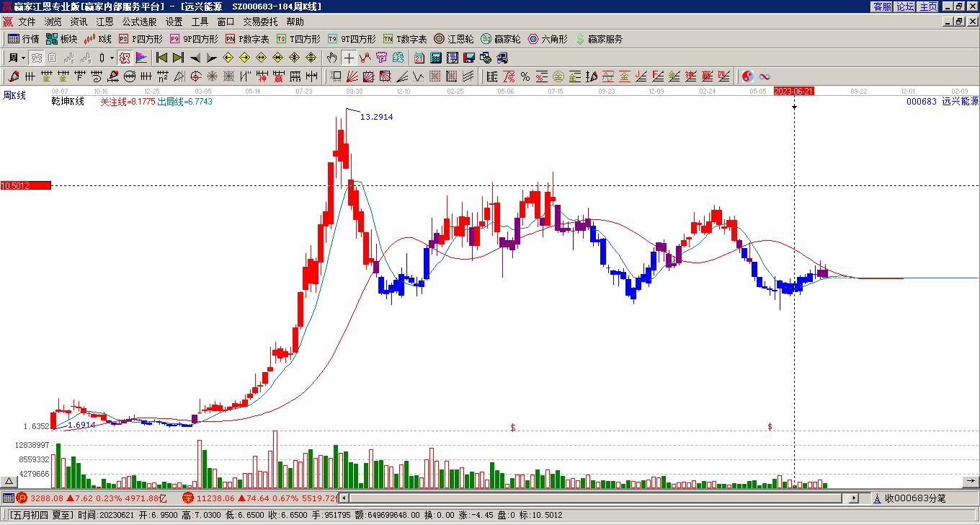Toggle the crosshair cursor tool

[349, 58]
